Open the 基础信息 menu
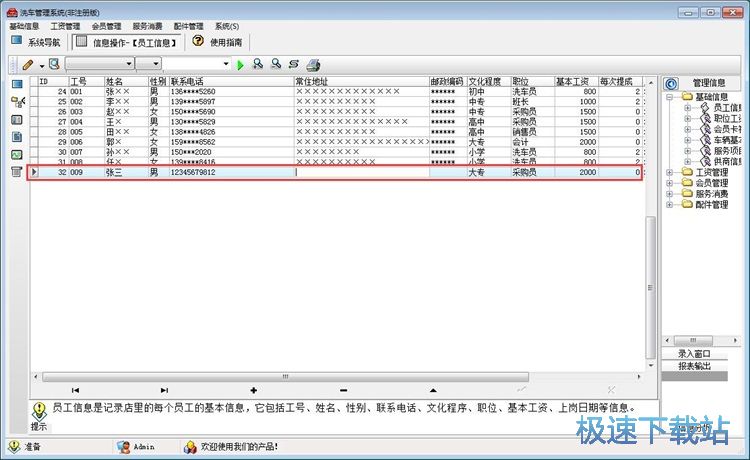Viewport: 750px width, 460px height. (x=24, y=26)
